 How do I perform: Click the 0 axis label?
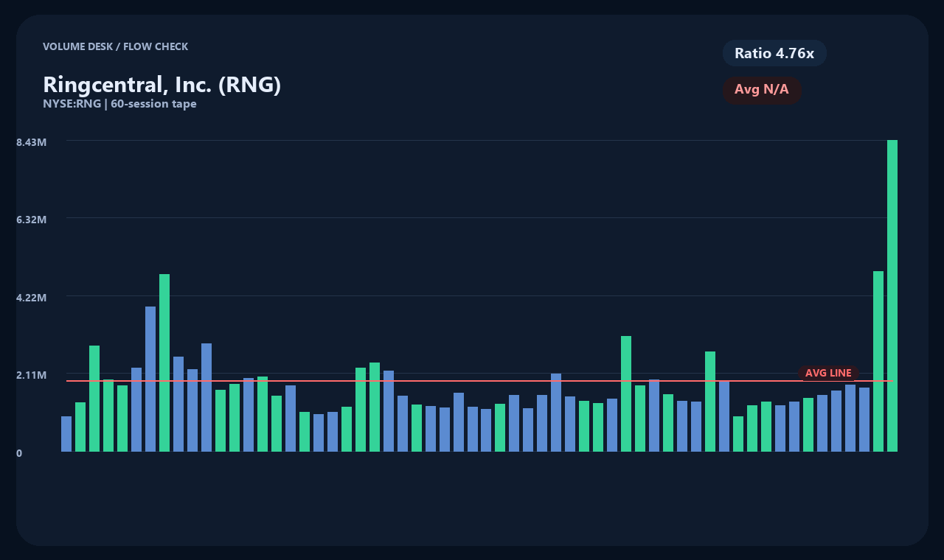pyautogui.click(x=19, y=453)
